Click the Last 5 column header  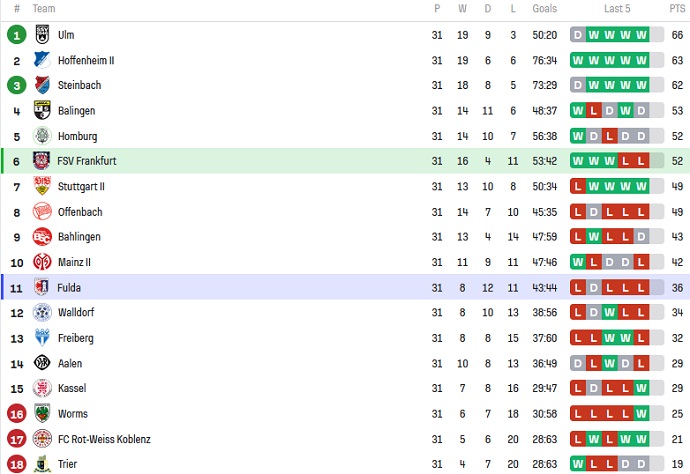617,9
